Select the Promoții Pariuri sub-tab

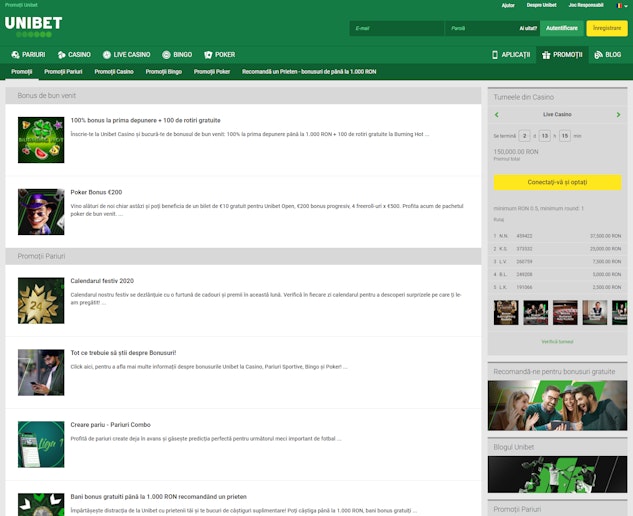point(63,72)
